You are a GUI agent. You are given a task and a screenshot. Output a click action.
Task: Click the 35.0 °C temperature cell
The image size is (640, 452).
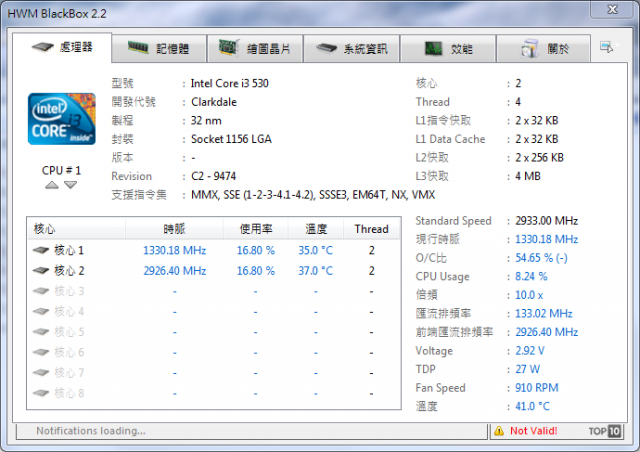click(x=316, y=250)
